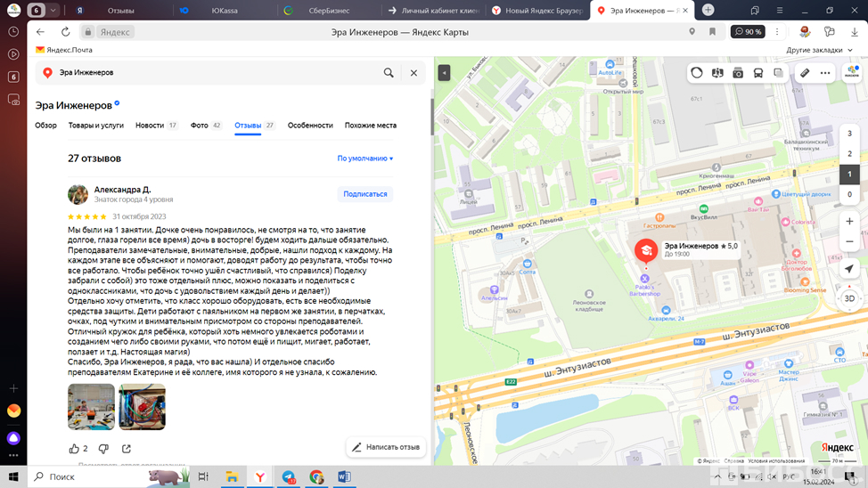This screenshot has width=868, height=488.
Task: Open the user profile avatar on map
Action: [852, 73]
